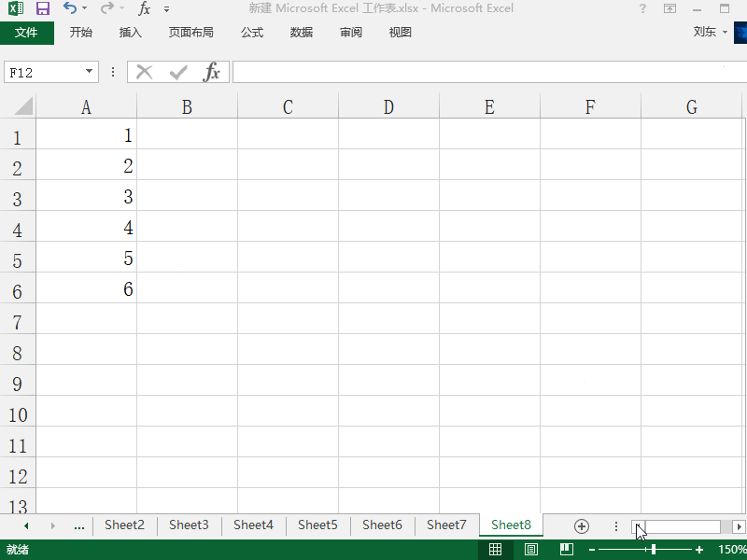This screenshot has width=747, height=560.
Task: Switch to the 插入 ribbon tab
Action: click(x=130, y=32)
